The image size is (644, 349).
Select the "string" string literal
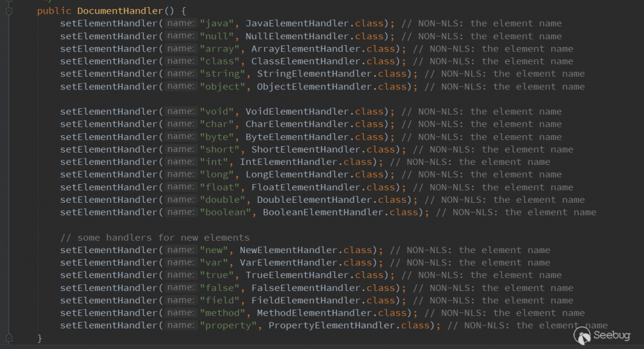(222, 74)
